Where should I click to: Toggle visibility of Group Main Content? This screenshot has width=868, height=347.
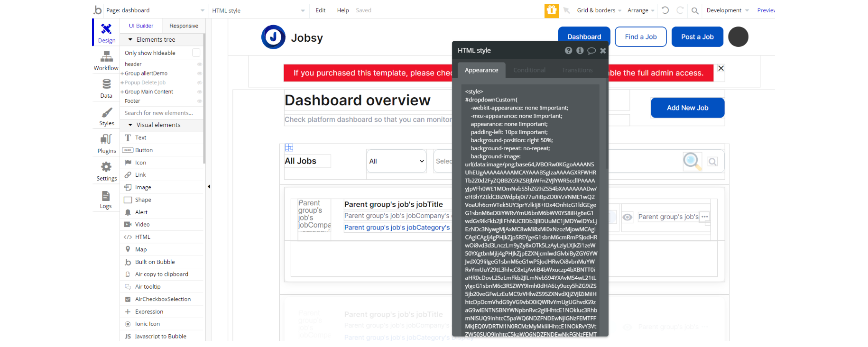click(x=200, y=92)
